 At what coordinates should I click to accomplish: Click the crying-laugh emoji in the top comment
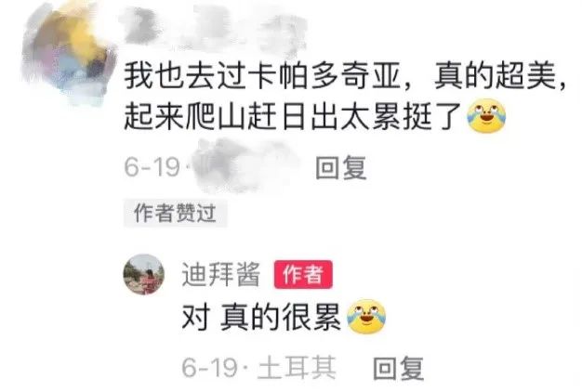click(x=486, y=116)
